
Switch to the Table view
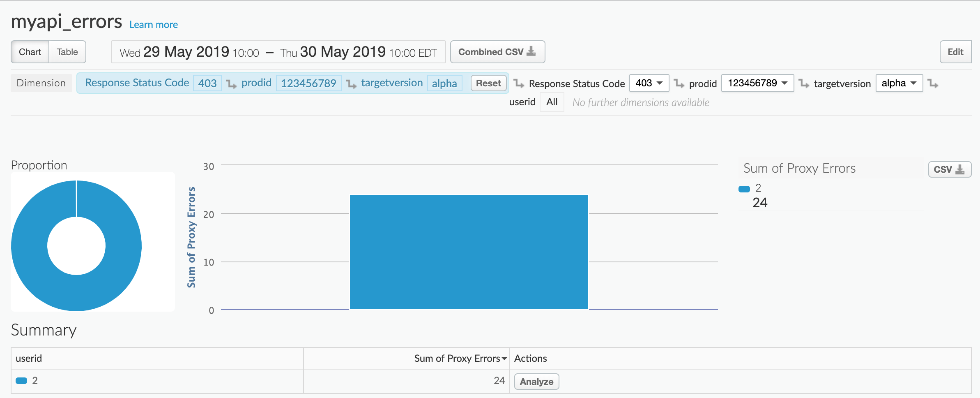67,52
